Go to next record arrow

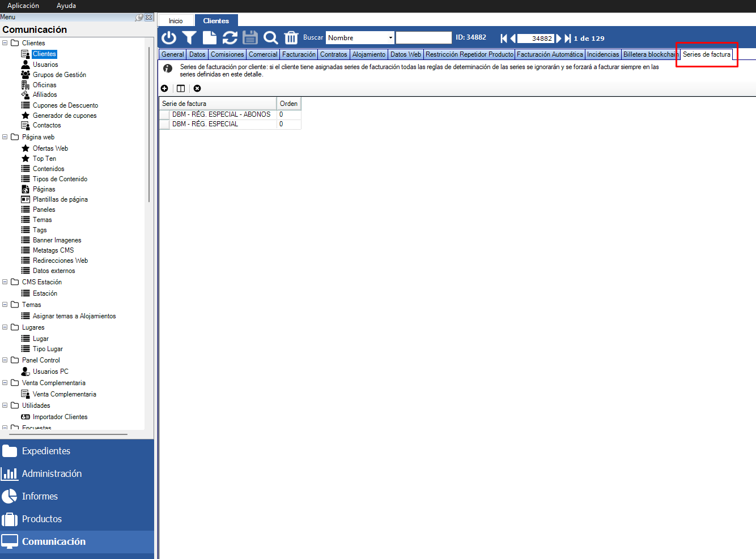[559, 39]
